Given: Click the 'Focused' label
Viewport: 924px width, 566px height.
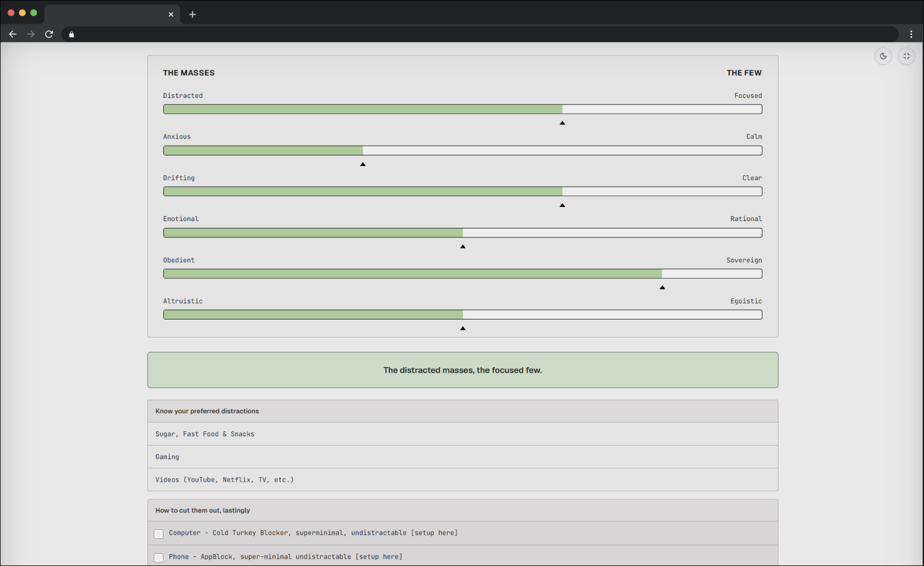Looking at the screenshot, I should pyautogui.click(x=748, y=96).
